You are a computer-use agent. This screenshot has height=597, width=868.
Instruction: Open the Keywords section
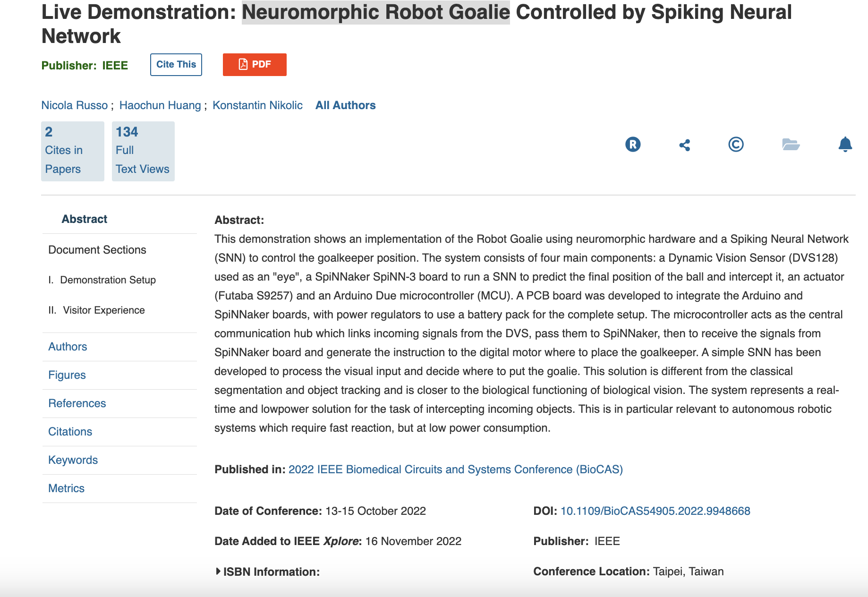tap(73, 460)
